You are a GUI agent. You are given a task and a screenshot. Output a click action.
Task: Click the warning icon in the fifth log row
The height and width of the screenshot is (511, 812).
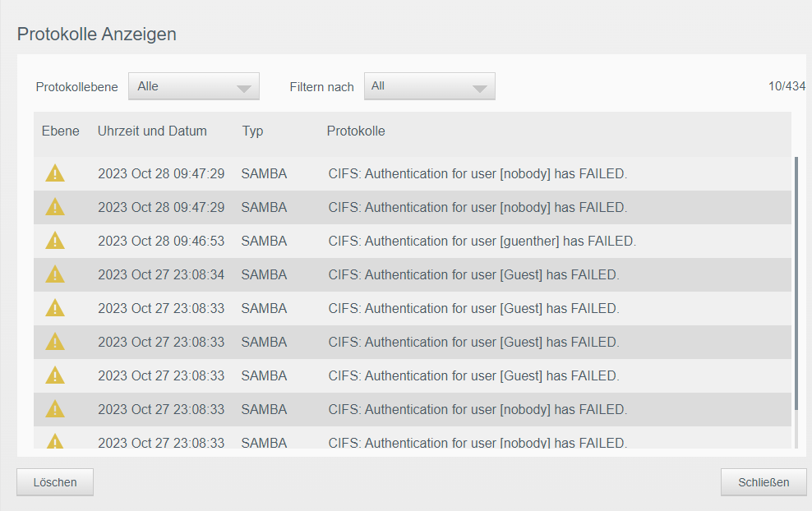point(54,308)
